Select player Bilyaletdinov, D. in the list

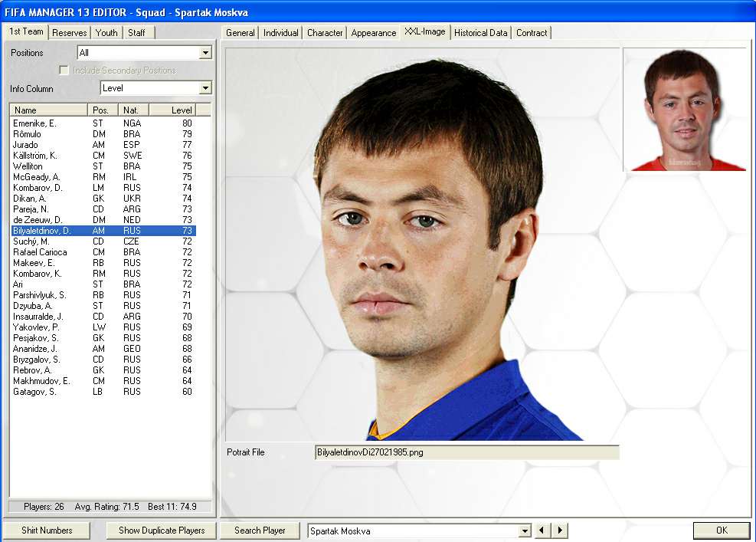click(x=103, y=231)
